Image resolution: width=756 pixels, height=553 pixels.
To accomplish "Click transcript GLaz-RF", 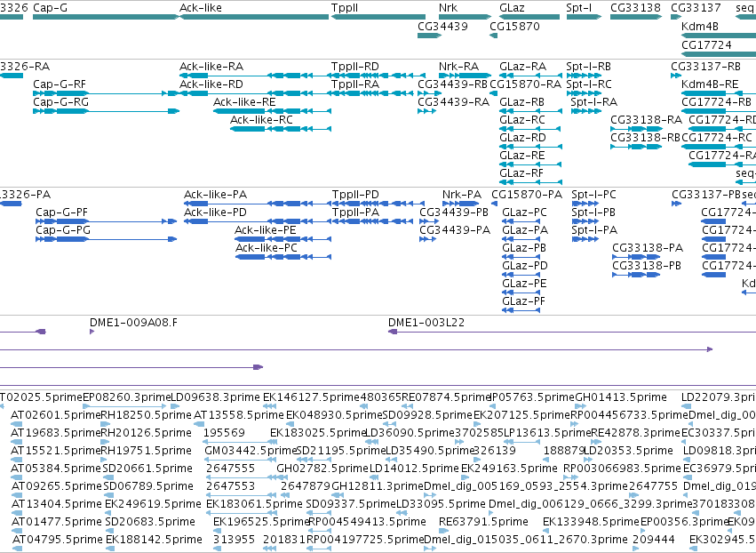I will coord(521,173).
